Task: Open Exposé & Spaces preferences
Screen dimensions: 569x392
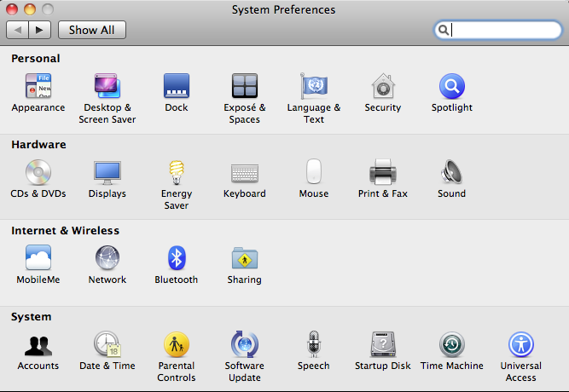Action: pos(245,87)
